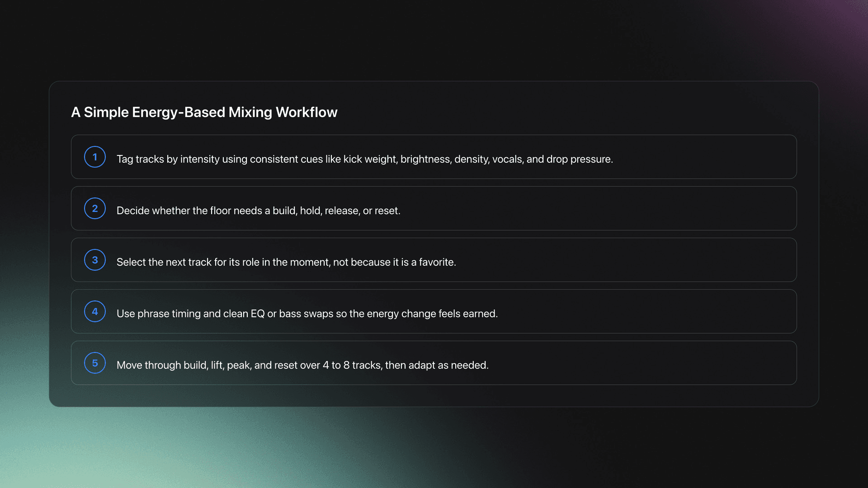Image resolution: width=868 pixels, height=488 pixels.
Task: Click the empty right side of step four's card
Action: (x=656, y=311)
